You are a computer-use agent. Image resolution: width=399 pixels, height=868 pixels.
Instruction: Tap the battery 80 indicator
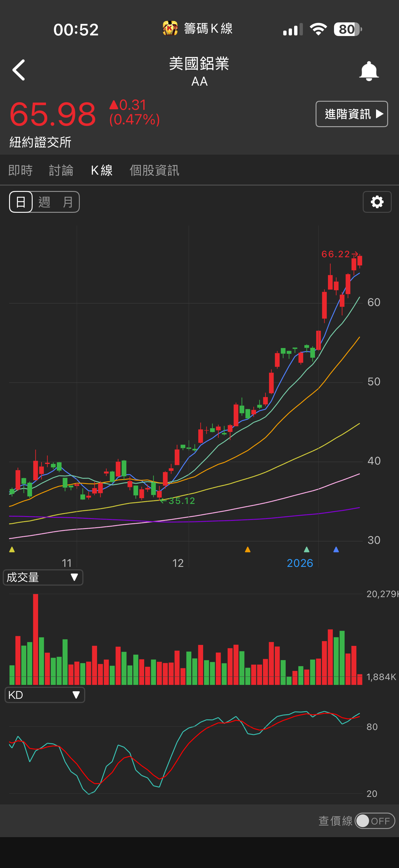coord(348,29)
